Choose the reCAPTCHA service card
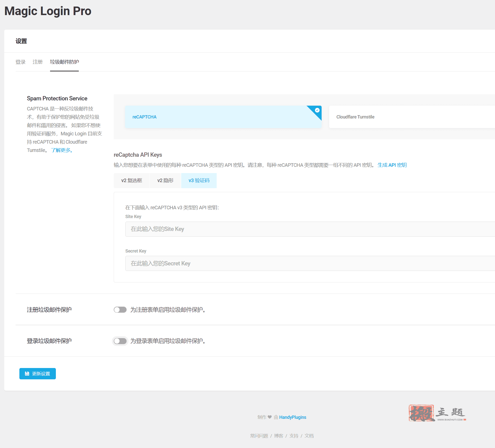The height and width of the screenshot is (448, 495). [223, 117]
